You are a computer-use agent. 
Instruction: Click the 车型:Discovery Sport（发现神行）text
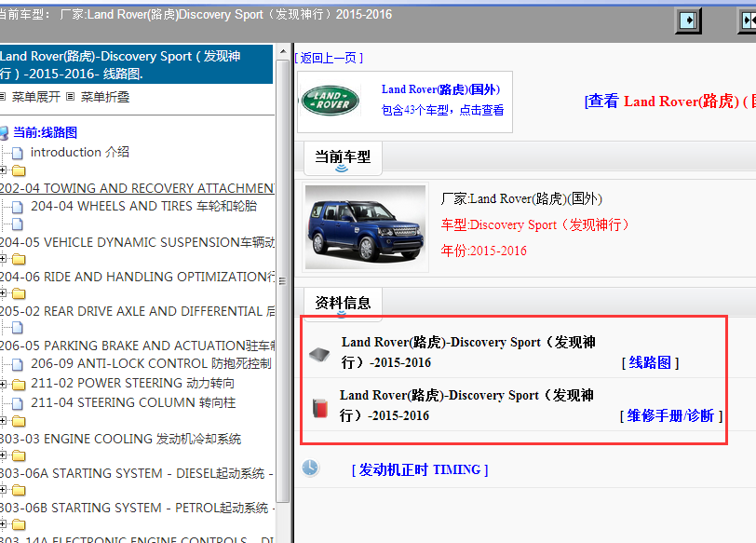coord(534,224)
